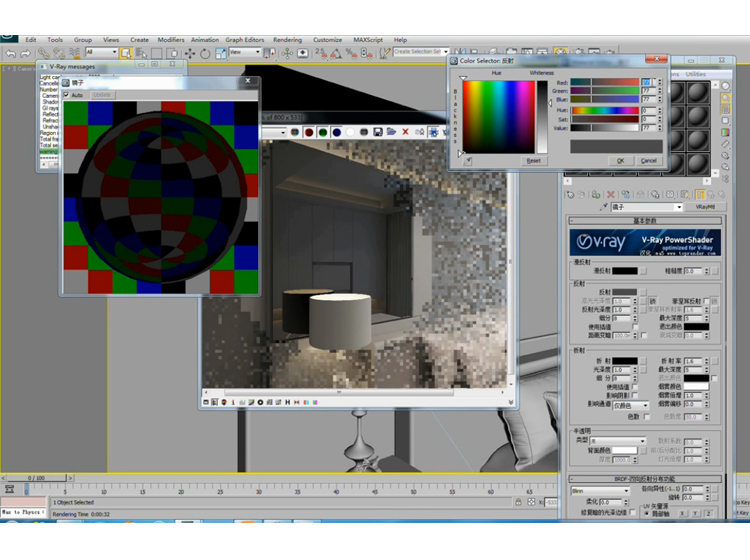Toggle red channel in frame buffer
Image resolution: width=750 pixels, height=560 pixels.
[x=309, y=132]
